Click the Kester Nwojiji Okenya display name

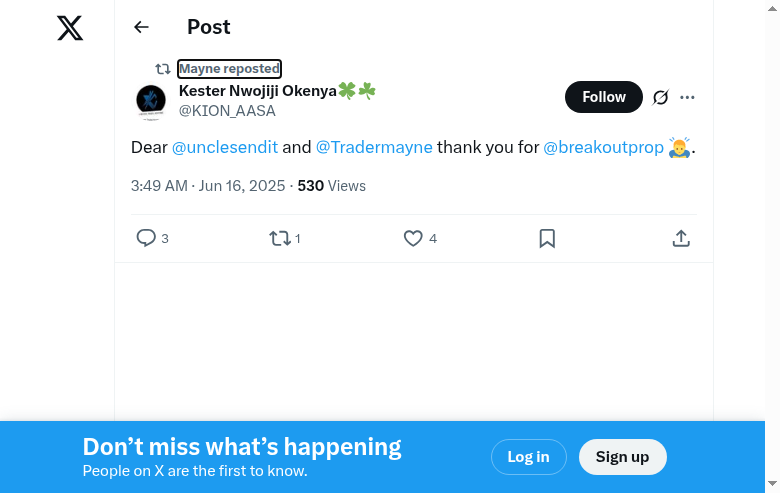click(258, 91)
